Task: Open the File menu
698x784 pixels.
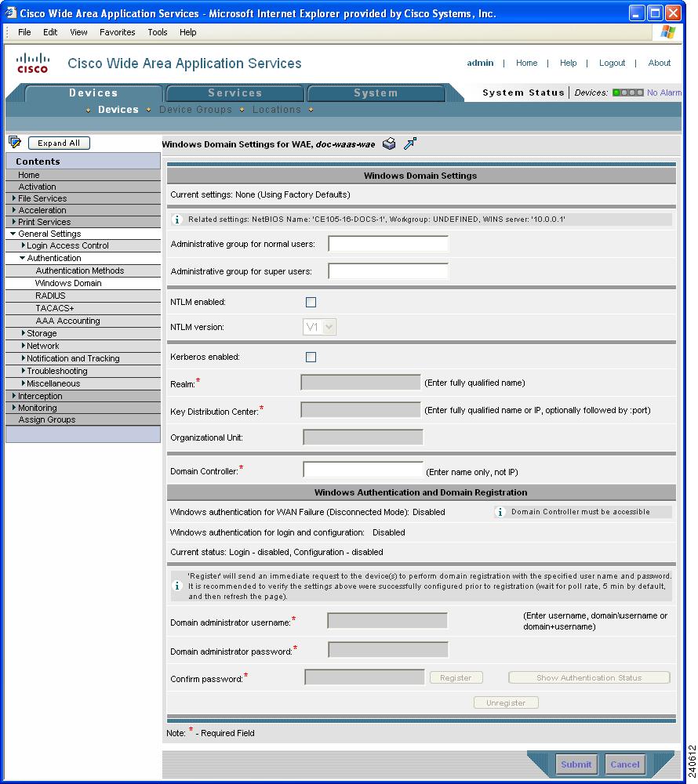Action: point(24,32)
